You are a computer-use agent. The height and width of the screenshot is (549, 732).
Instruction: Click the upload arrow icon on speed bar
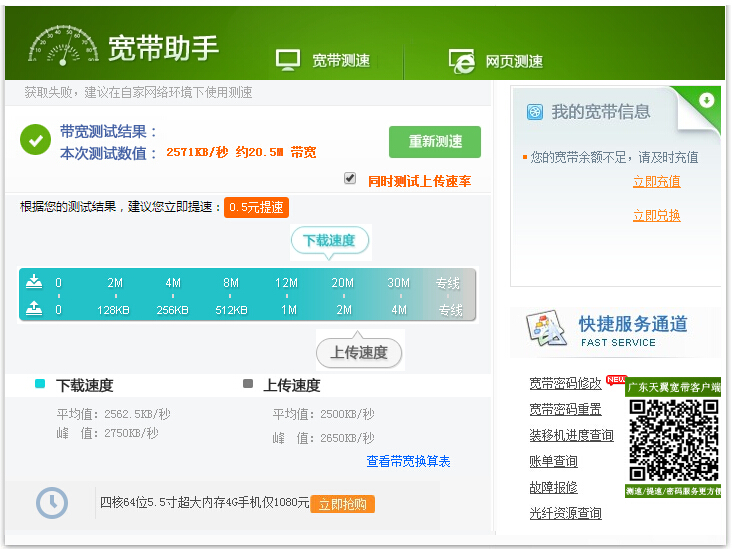pyautogui.click(x=34, y=308)
